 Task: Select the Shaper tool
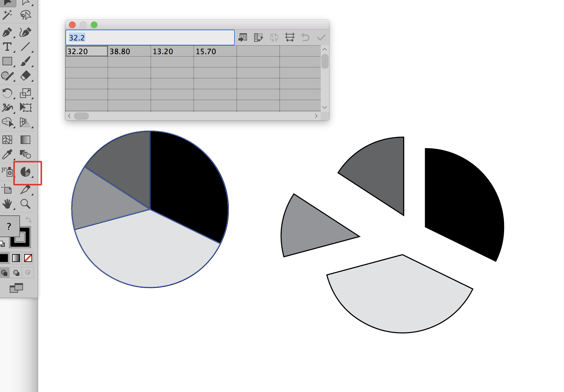pos(7,76)
